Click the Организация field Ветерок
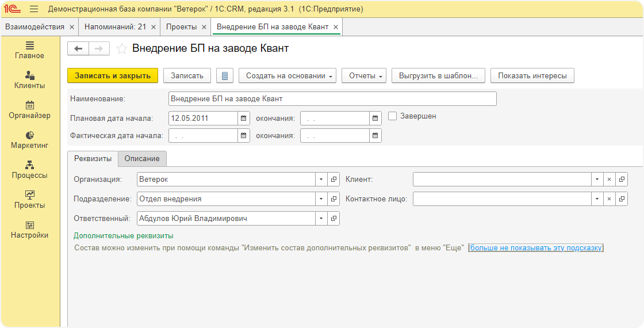Viewport: 644px width, 328px height. [x=226, y=179]
